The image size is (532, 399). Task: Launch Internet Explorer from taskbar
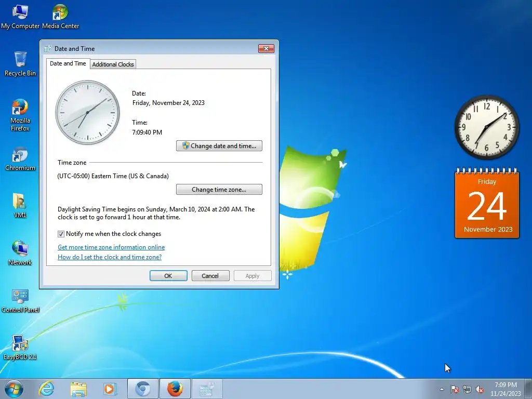(46, 389)
